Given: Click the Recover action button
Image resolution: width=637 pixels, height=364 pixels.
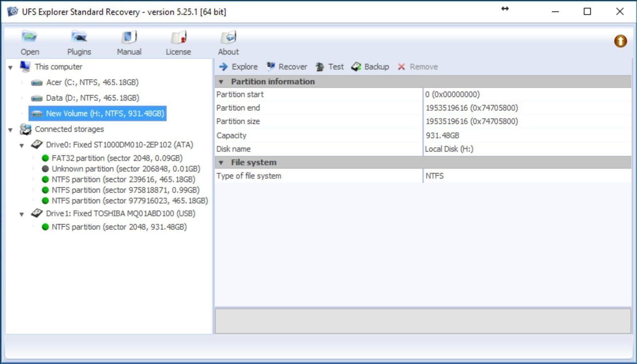Looking at the screenshot, I should (x=287, y=67).
